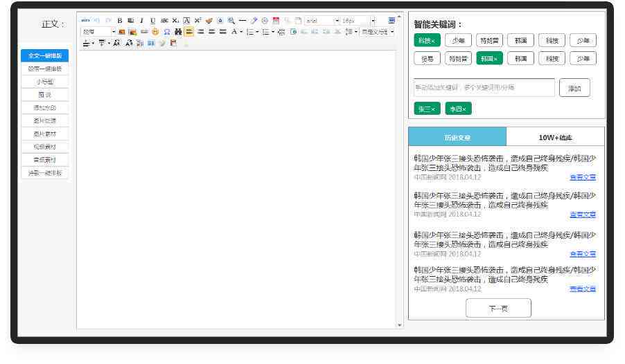Click editor scrollbar down arrow

click(x=399, y=325)
